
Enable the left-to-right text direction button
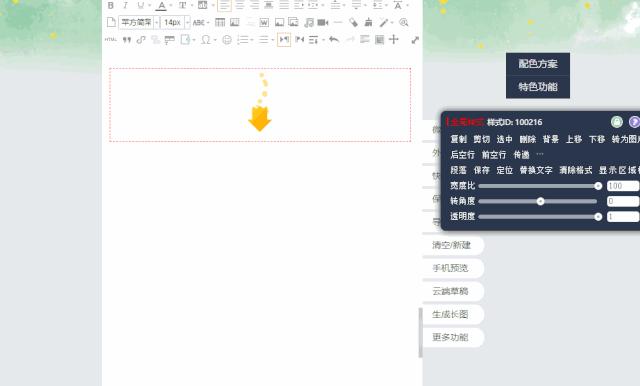pos(284,40)
